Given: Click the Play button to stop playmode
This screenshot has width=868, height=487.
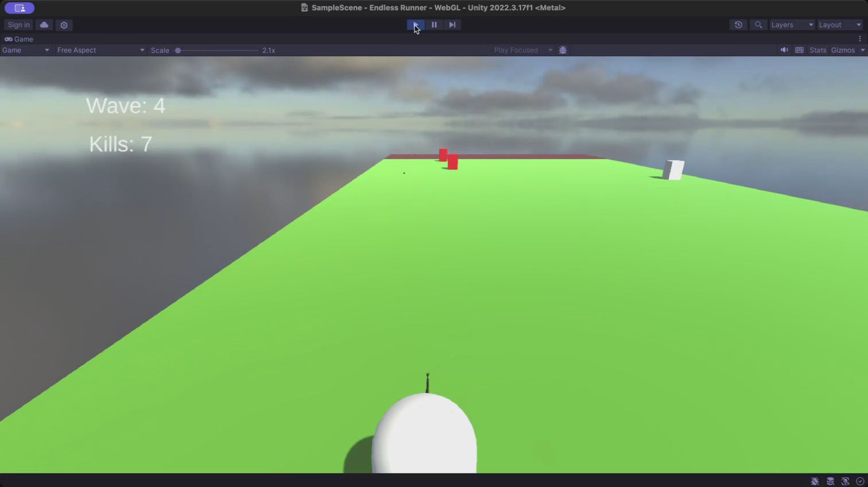Looking at the screenshot, I should pyautogui.click(x=415, y=25).
